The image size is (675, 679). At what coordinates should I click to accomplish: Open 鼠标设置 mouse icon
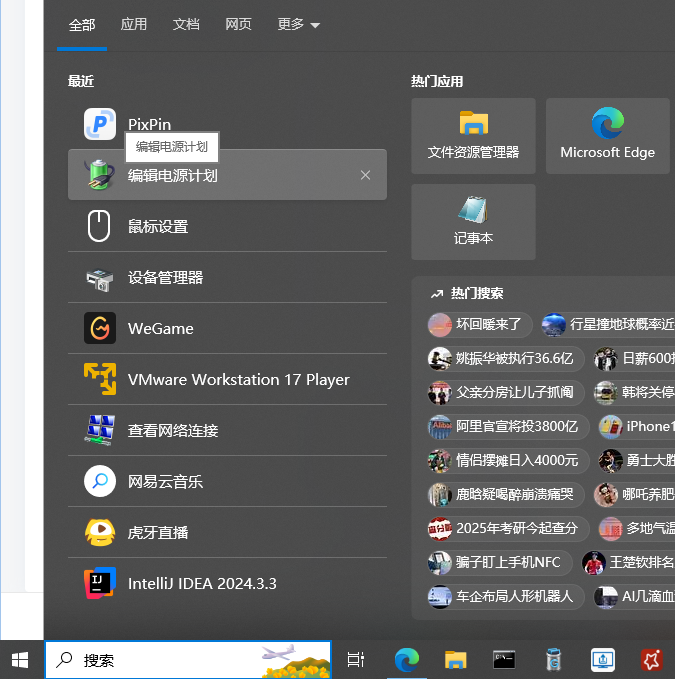(x=99, y=226)
